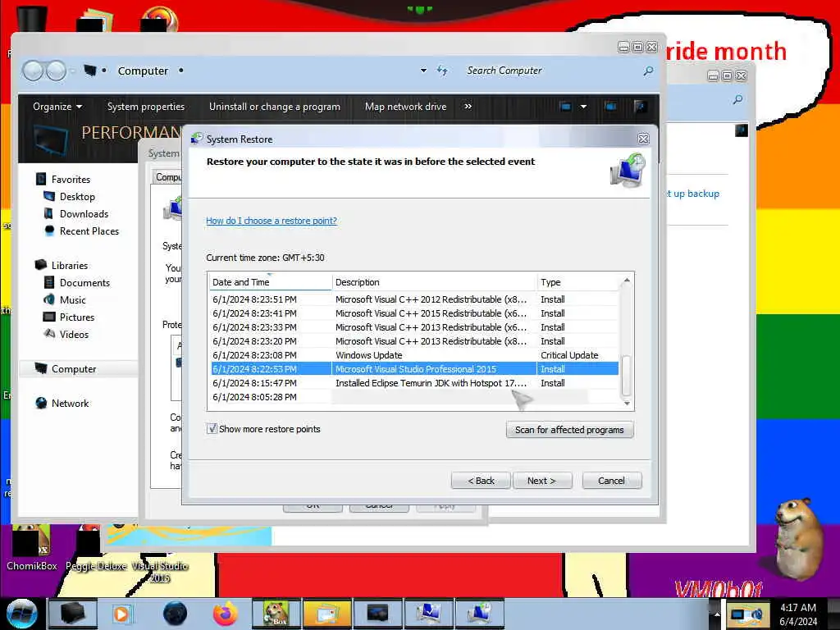Image resolution: width=840 pixels, height=630 pixels.
Task: Click Uninstall or change a program
Action: tap(274, 107)
